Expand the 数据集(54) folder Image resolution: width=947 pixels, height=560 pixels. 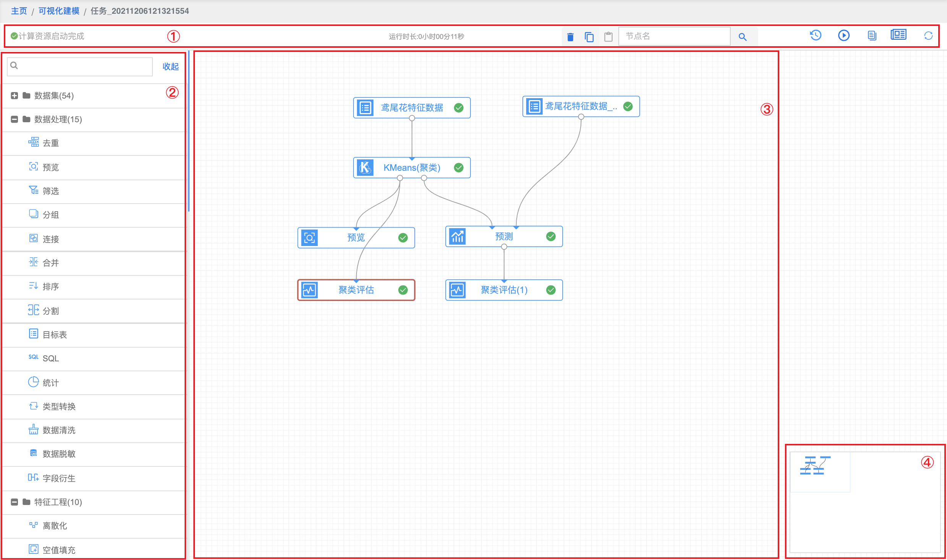15,95
